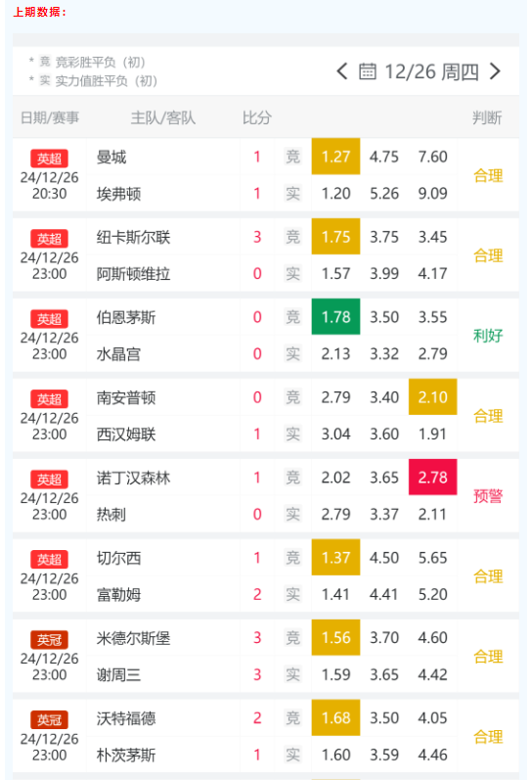Go to next date with right chevron
The width and height of the screenshot is (532, 780).
click(495, 71)
